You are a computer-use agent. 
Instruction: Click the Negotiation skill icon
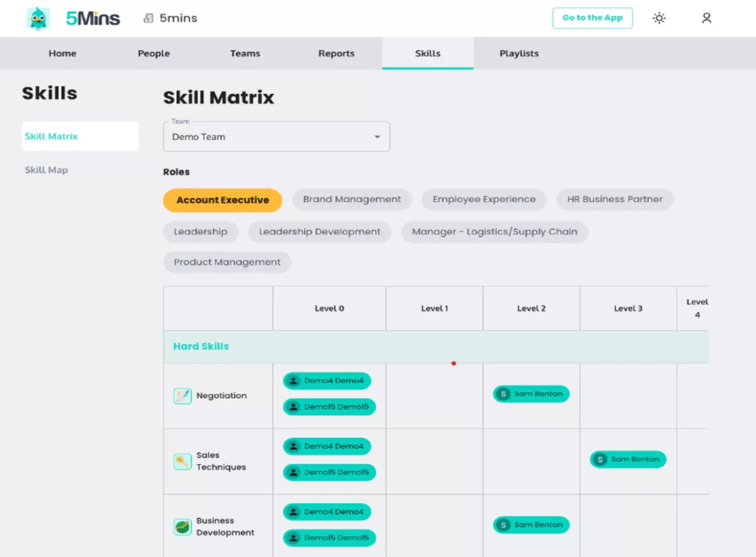(x=182, y=396)
